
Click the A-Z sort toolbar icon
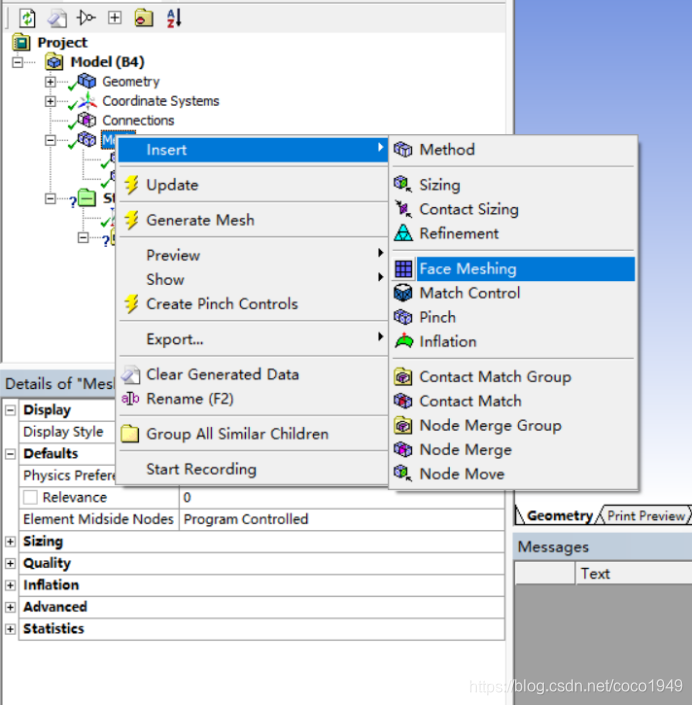174,18
